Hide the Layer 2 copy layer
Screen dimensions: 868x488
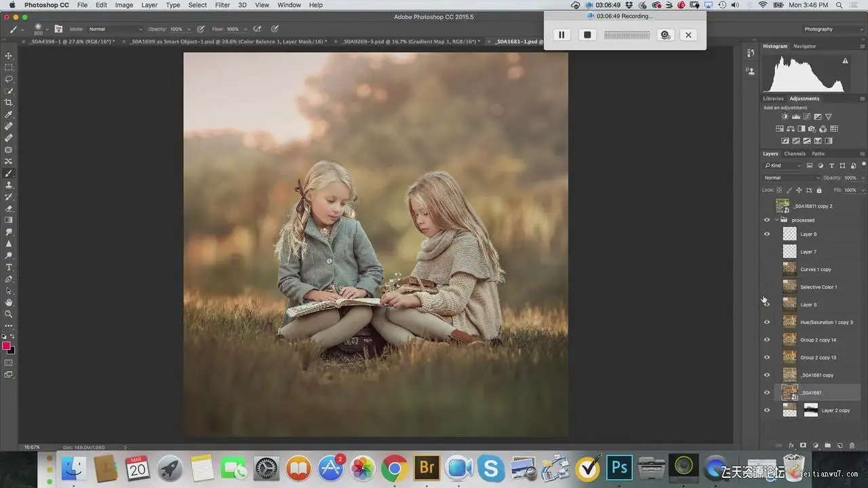pyautogui.click(x=767, y=410)
